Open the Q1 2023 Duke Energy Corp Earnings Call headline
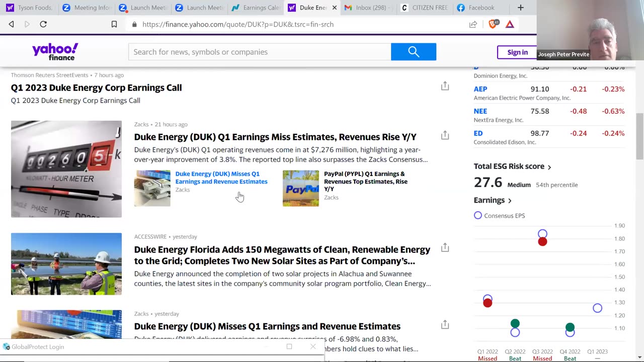The image size is (644, 362). [96, 87]
